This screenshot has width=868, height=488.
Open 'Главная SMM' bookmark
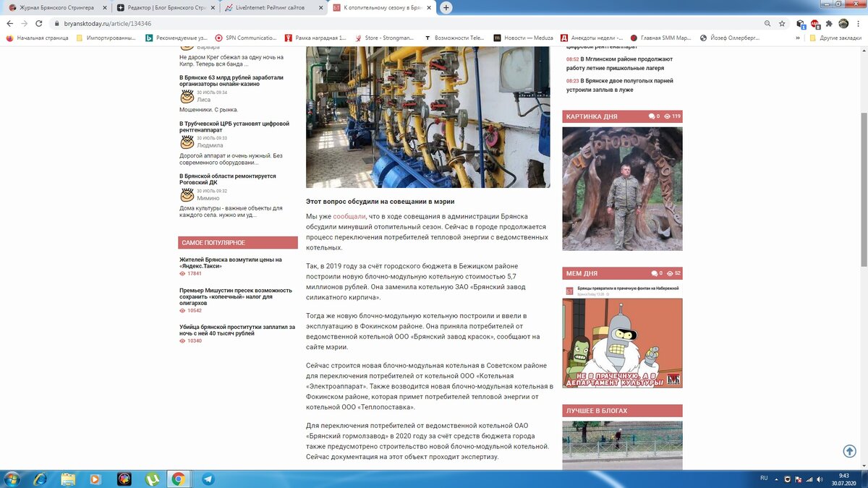pos(661,38)
